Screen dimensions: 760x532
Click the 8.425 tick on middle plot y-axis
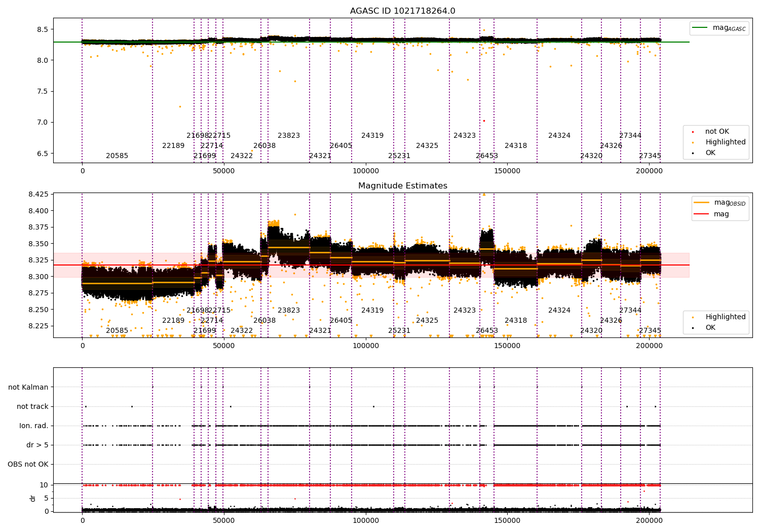coord(38,195)
